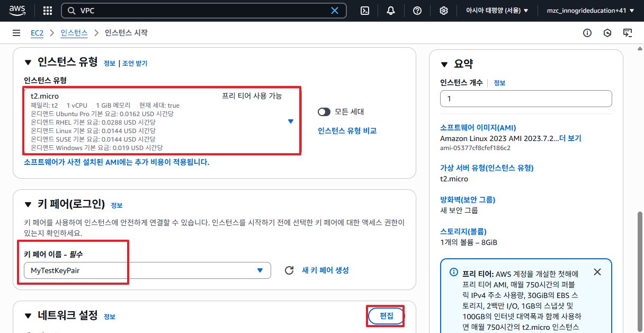Go to EC2 breadcrumb
Viewport: 644px width, 333px height.
tap(37, 33)
